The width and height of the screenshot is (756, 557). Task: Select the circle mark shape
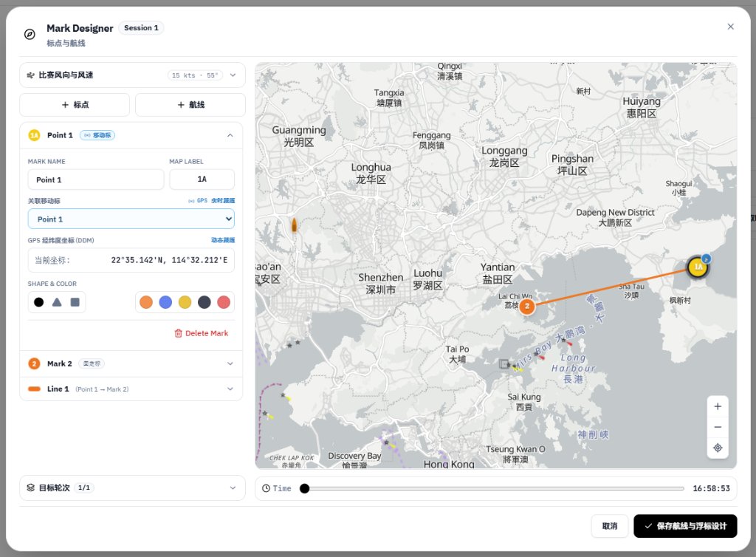click(x=39, y=302)
